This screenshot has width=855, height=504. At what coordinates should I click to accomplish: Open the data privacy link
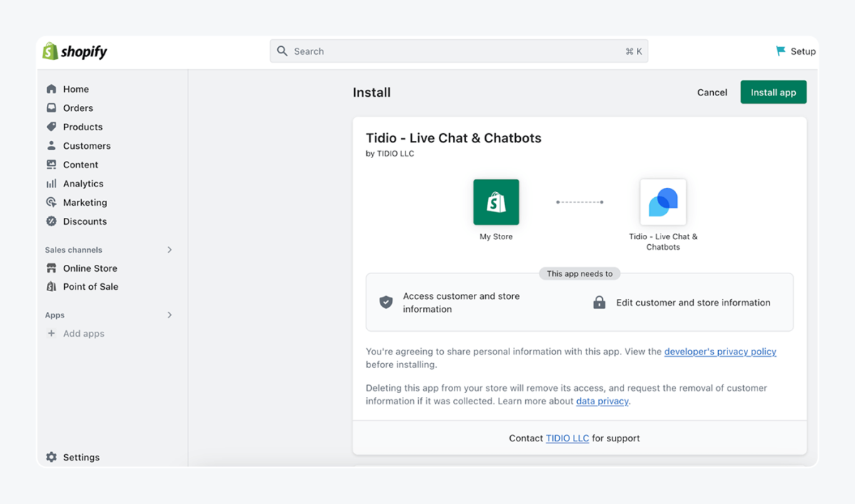pos(603,401)
